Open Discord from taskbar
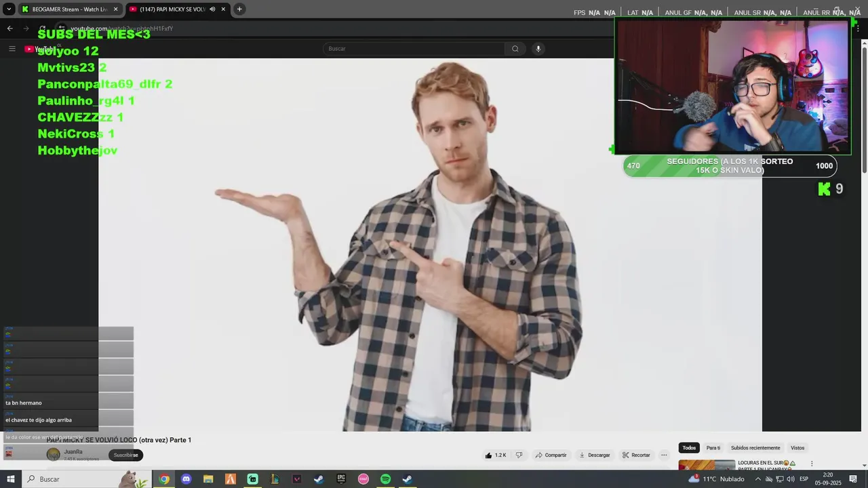 [x=186, y=479]
